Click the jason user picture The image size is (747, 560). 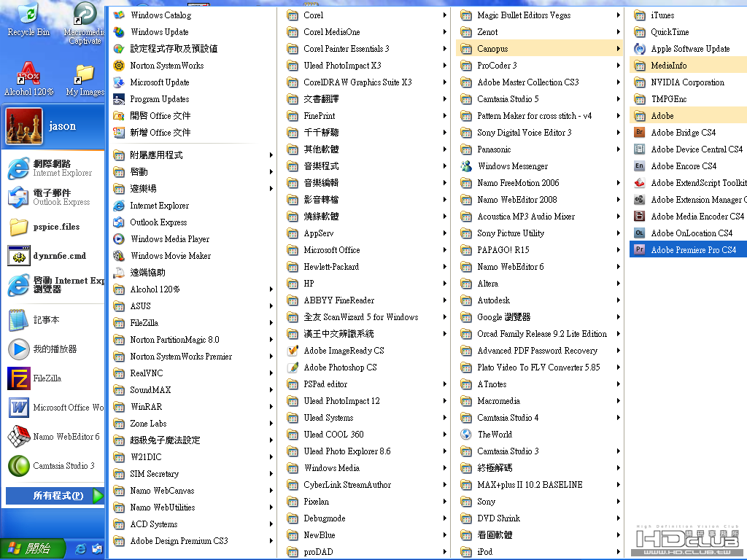pos(24,125)
